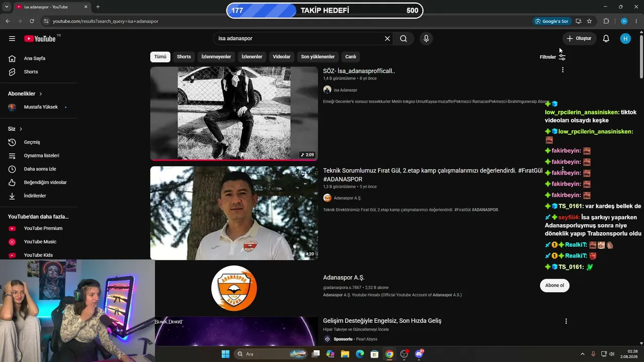Click the Oluştur create button

(579, 39)
